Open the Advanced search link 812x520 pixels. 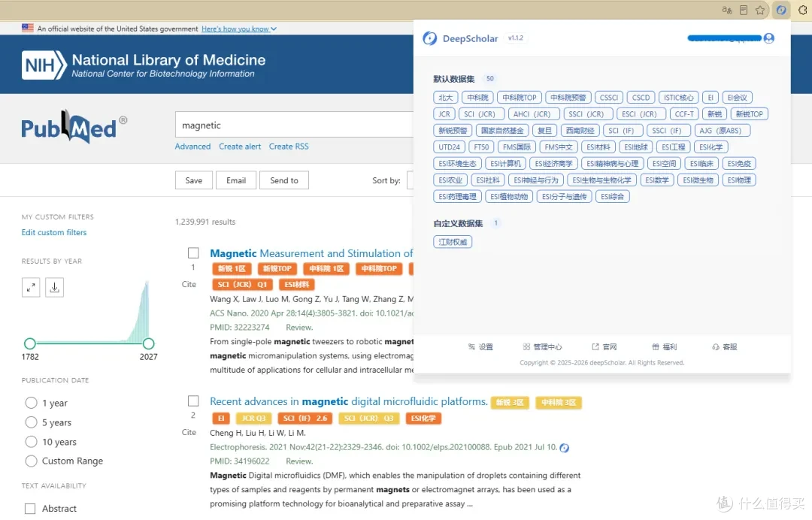[192, 147]
